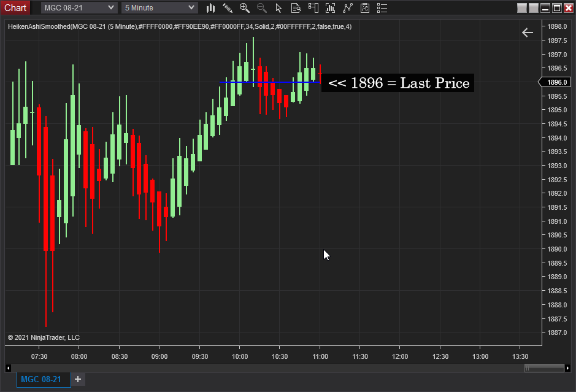Viewport: 576px width, 392px height.
Task: Click the horizontal scrollbar at chart bottom
Action: pyautogui.click(x=546, y=367)
